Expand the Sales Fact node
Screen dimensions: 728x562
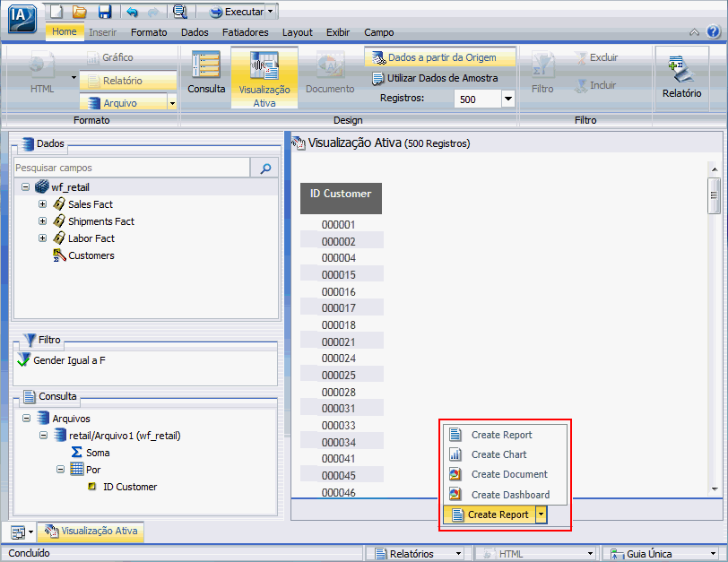coord(43,204)
